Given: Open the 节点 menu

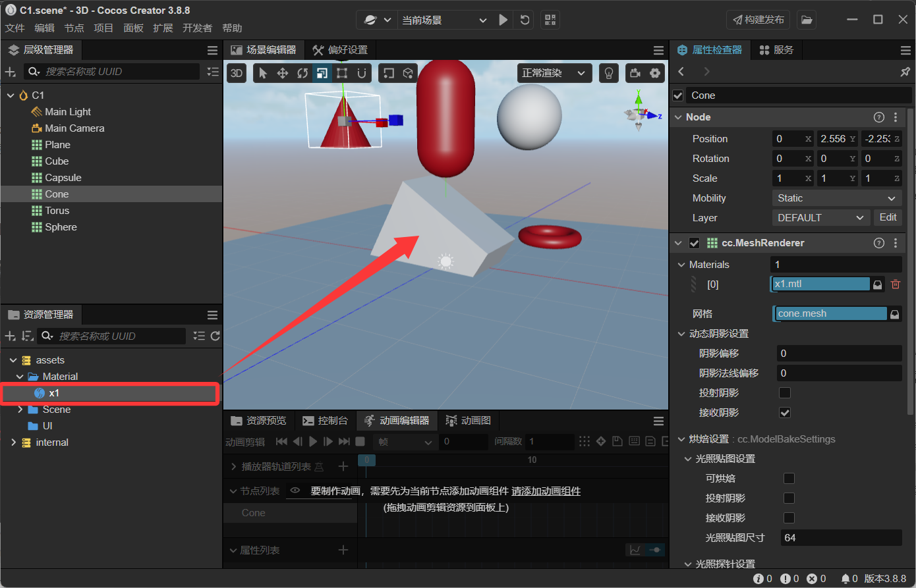Looking at the screenshot, I should 74,28.
